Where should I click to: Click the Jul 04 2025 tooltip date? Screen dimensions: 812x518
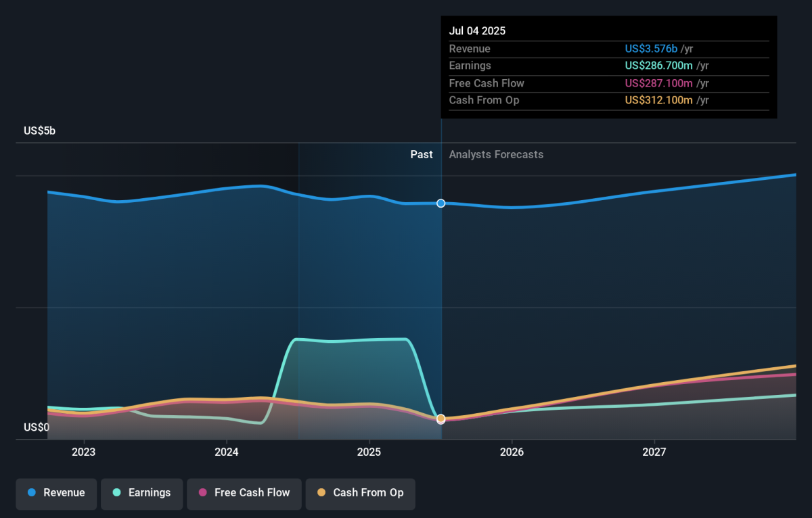477,31
